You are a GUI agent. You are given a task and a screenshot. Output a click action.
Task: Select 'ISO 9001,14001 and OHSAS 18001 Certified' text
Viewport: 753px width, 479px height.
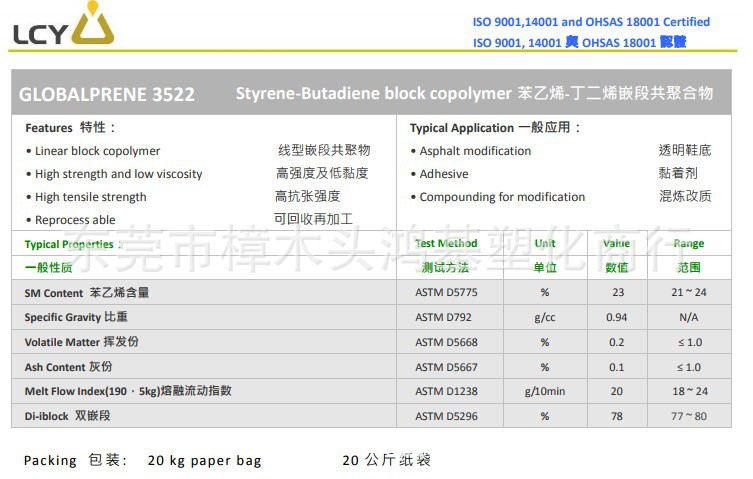[591, 22]
